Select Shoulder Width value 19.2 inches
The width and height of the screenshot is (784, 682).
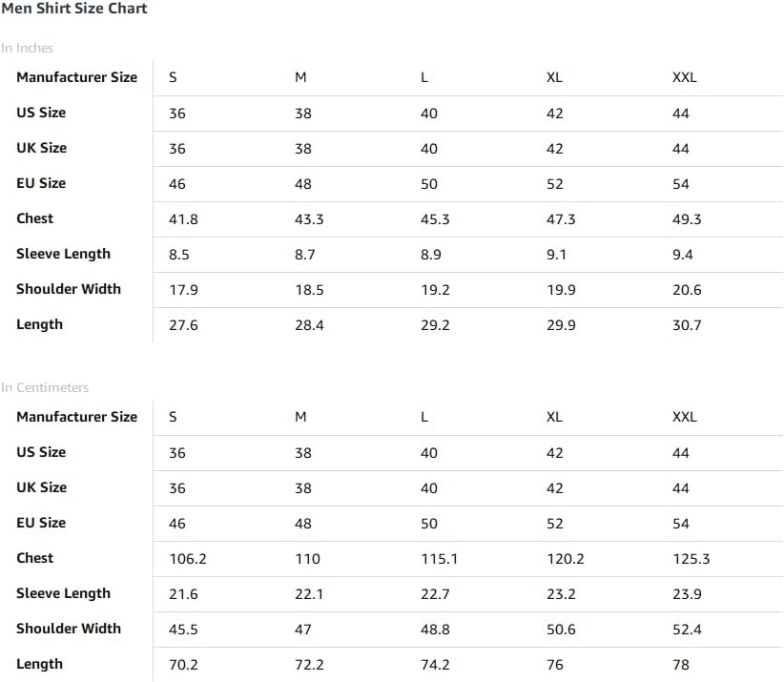point(435,290)
